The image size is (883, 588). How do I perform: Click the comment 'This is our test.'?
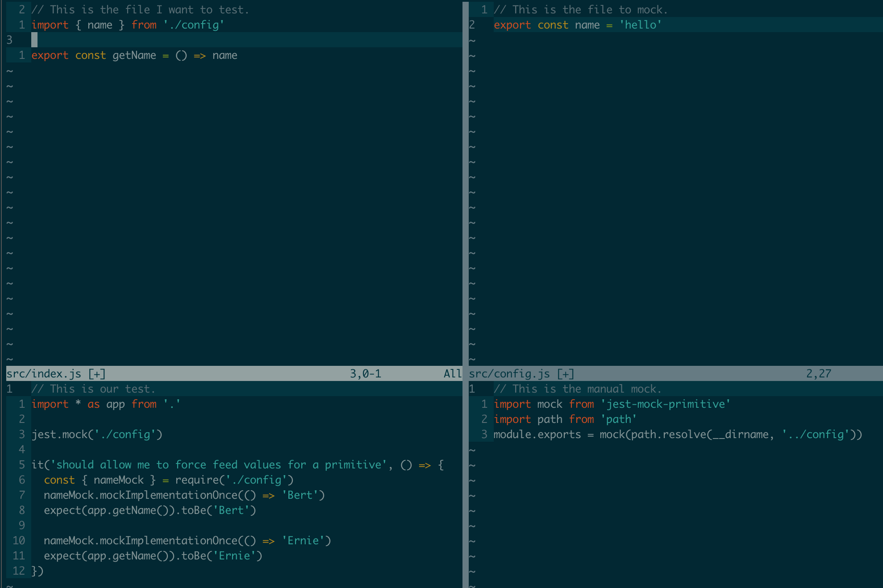[x=93, y=389]
